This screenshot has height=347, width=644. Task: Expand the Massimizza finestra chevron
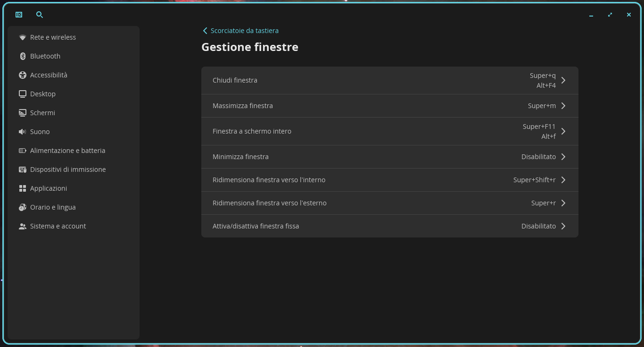click(563, 106)
